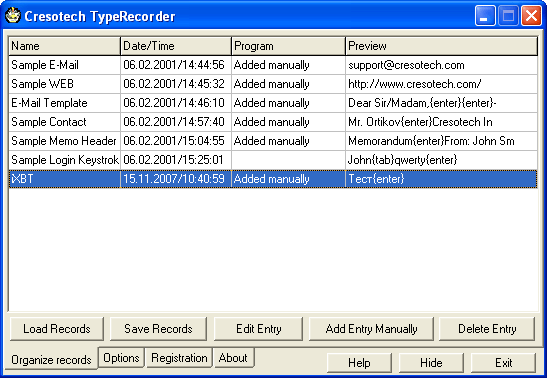The image size is (547, 378).
Task: Open the Registration tab
Action: tap(179, 358)
